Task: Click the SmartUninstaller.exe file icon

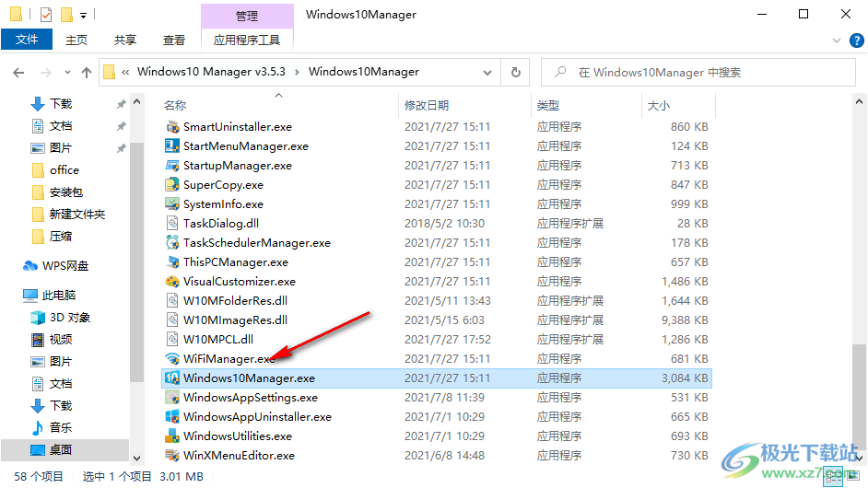Action: [x=172, y=127]
